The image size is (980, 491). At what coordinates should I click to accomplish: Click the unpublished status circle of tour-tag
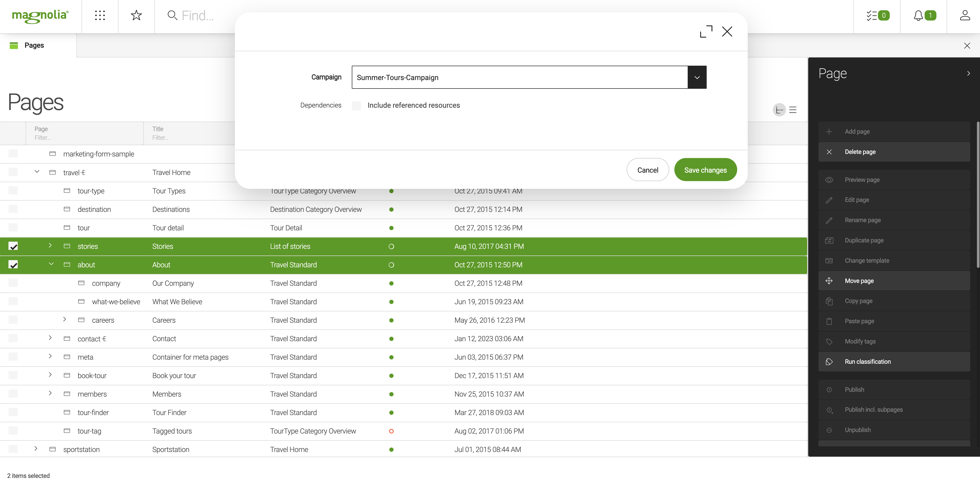[x=391, y=431]
